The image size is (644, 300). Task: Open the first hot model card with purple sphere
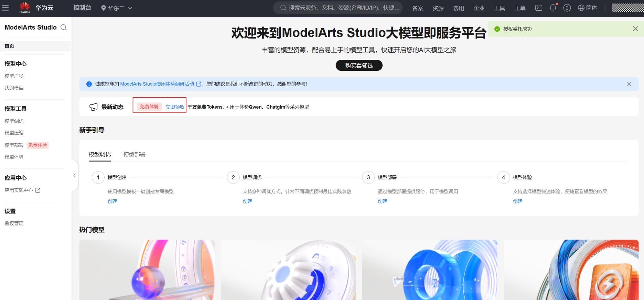[x=147, y=270]
